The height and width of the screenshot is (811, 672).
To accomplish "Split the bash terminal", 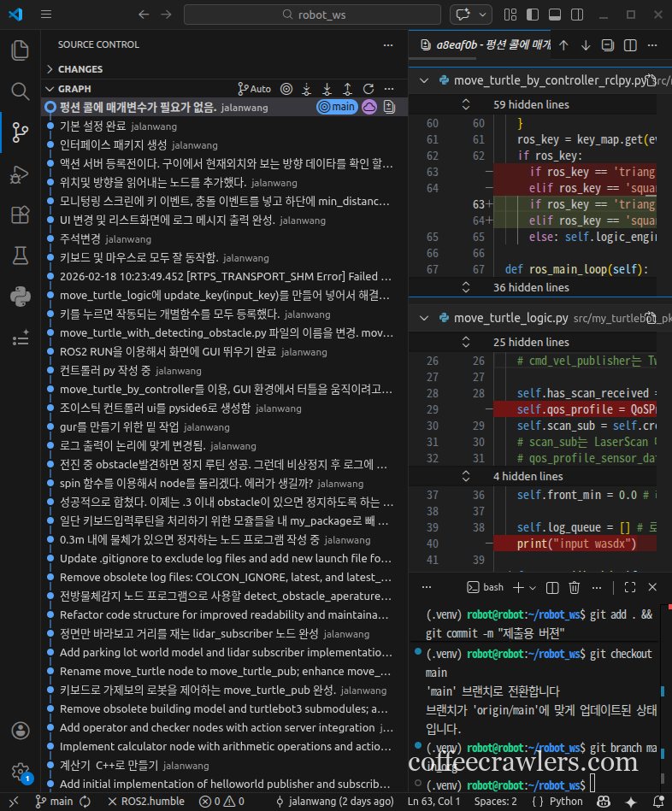I will point(553,587).
